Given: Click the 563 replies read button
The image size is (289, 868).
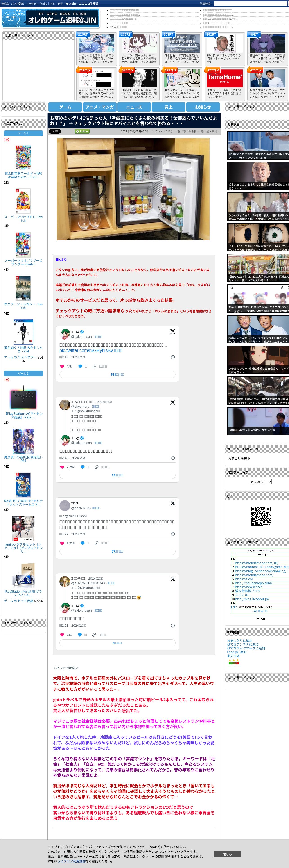Looking at the screenshot, I should (117, 374).
